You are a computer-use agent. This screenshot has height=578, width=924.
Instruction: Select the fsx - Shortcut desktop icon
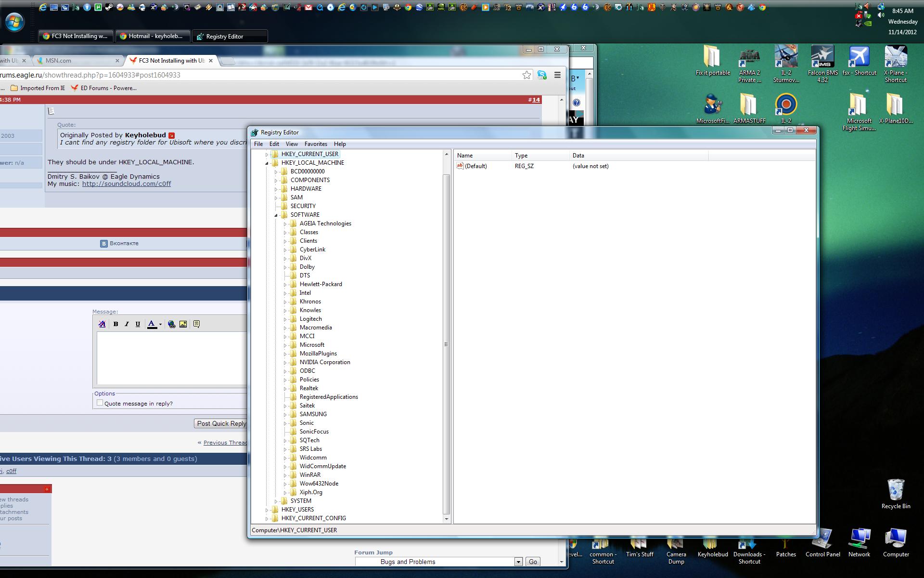(x=859, y=61)
